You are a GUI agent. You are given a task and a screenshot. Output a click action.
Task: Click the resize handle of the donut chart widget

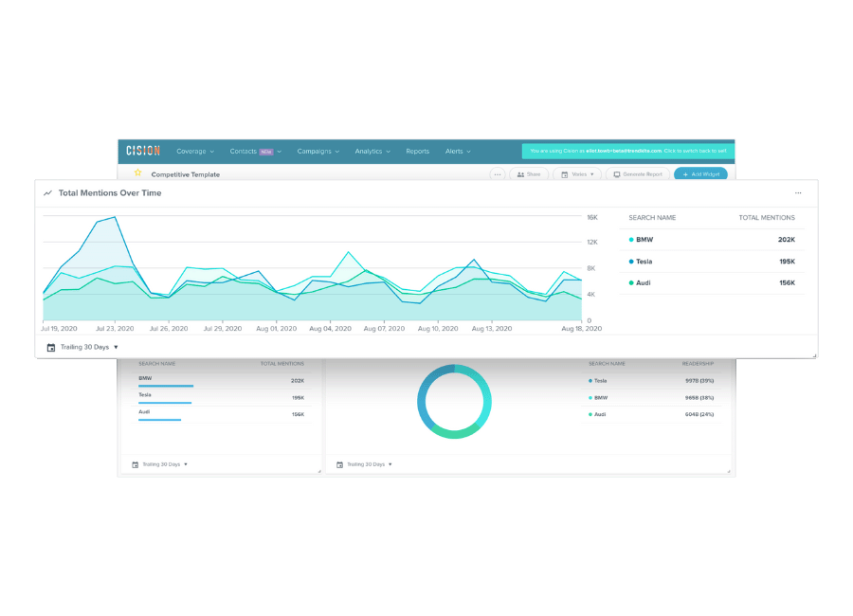[x=729, y=471]
